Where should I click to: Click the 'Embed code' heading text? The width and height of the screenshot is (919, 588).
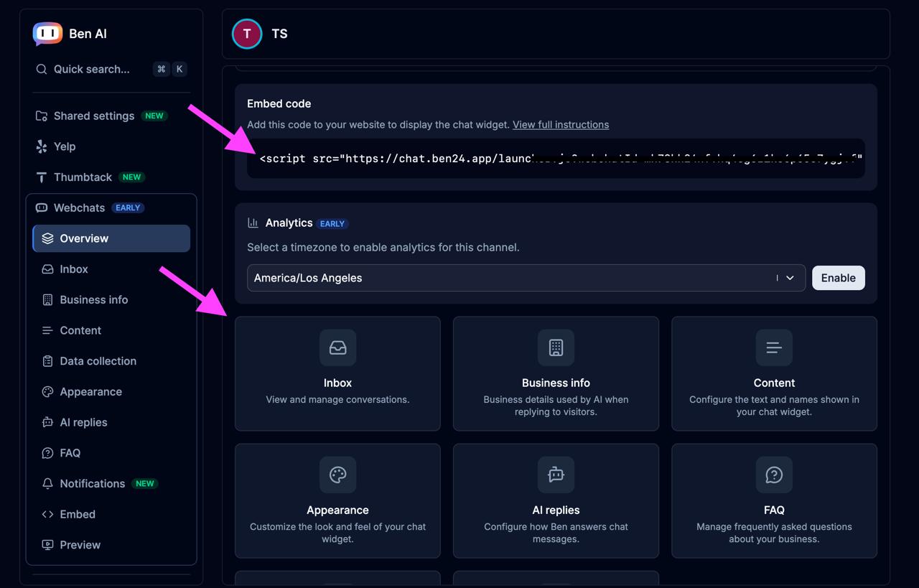click(279, 103)
